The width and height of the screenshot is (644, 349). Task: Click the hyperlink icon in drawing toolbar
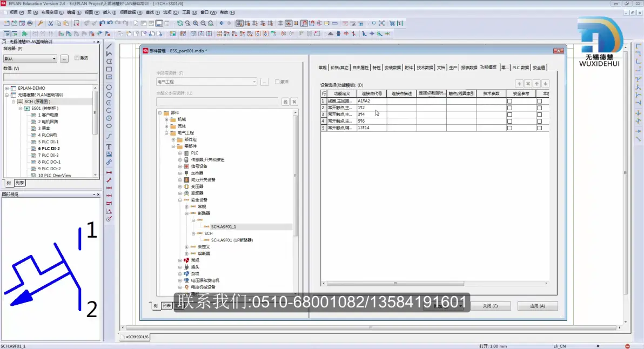(109, 163)
